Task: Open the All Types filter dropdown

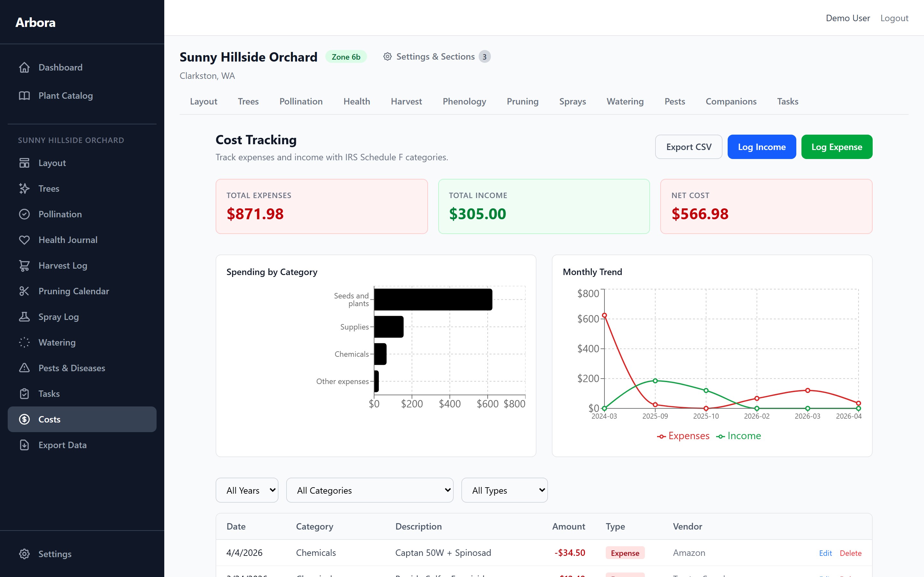Action: pyautogui.click(x=504, y=490)
